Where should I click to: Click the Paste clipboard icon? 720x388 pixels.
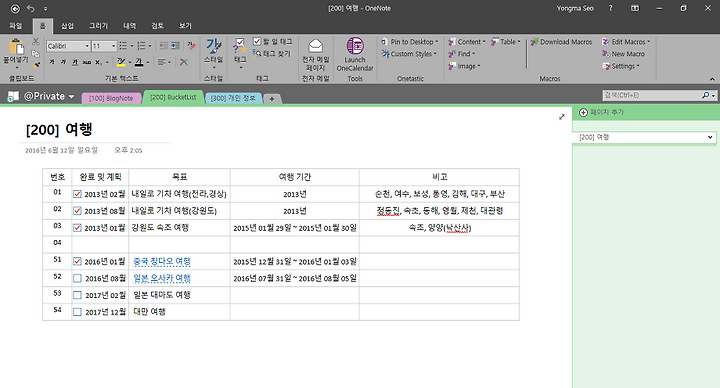[16, 46]
